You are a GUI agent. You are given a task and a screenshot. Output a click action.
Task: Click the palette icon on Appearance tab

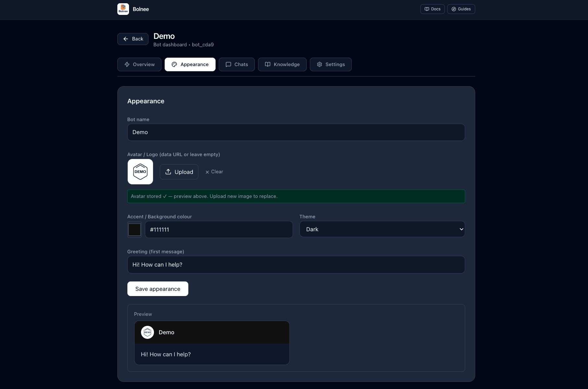click(x=174, y=64)
